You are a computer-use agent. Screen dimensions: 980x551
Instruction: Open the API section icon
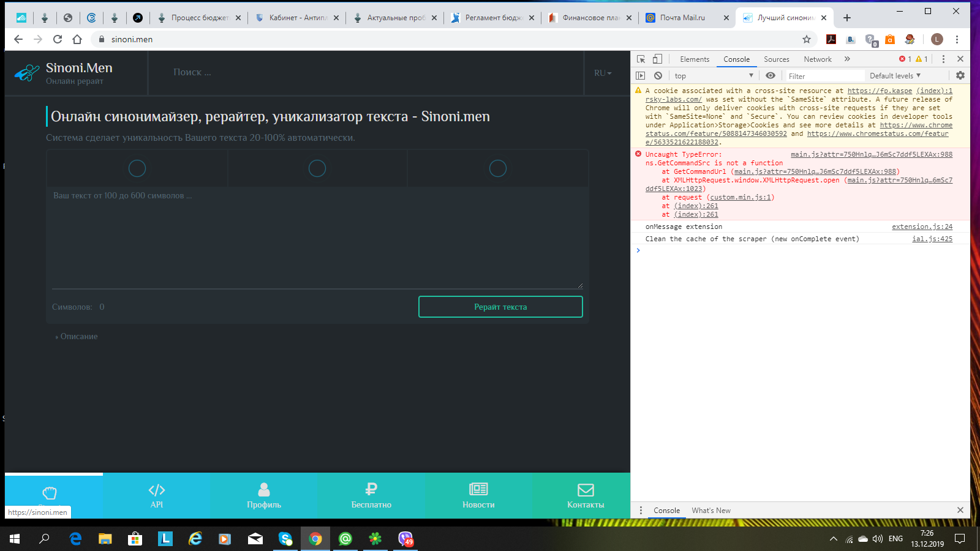click(157, 490)
